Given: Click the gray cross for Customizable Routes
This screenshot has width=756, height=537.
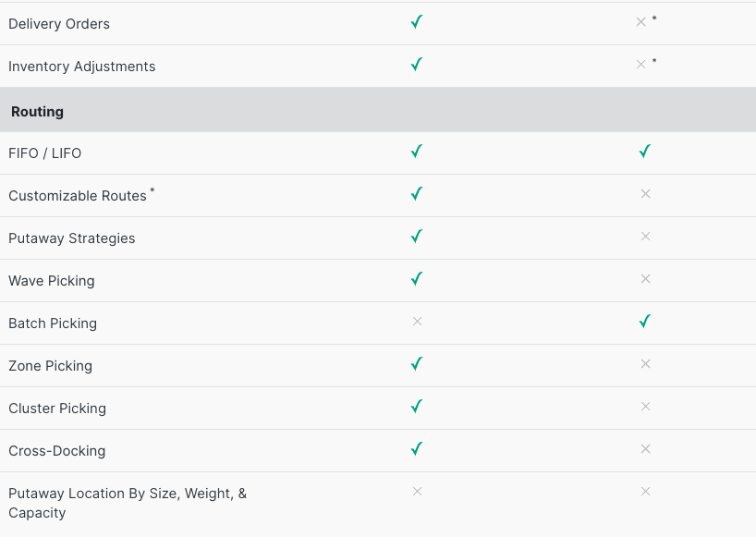Looking at the screenshot, I should click(x=645, y=194).
